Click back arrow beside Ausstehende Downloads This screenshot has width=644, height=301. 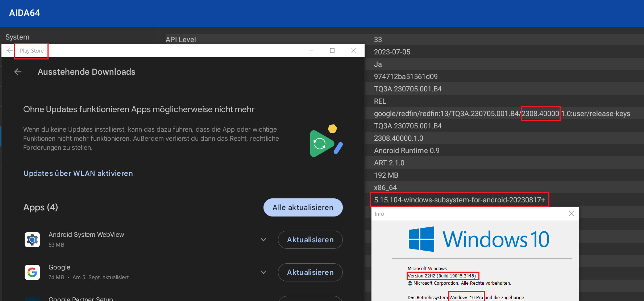coord(18,72)
